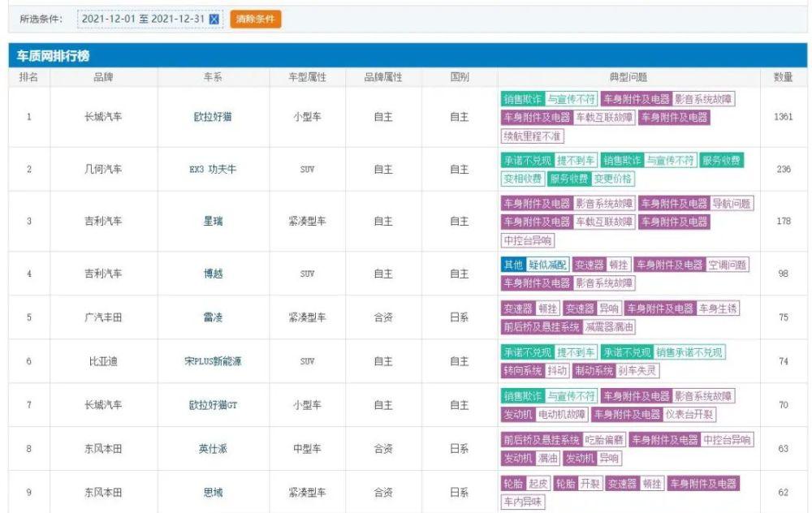
Task: Open the 博越 car series link
Action: pyautogui.click(x=213, y=274)
